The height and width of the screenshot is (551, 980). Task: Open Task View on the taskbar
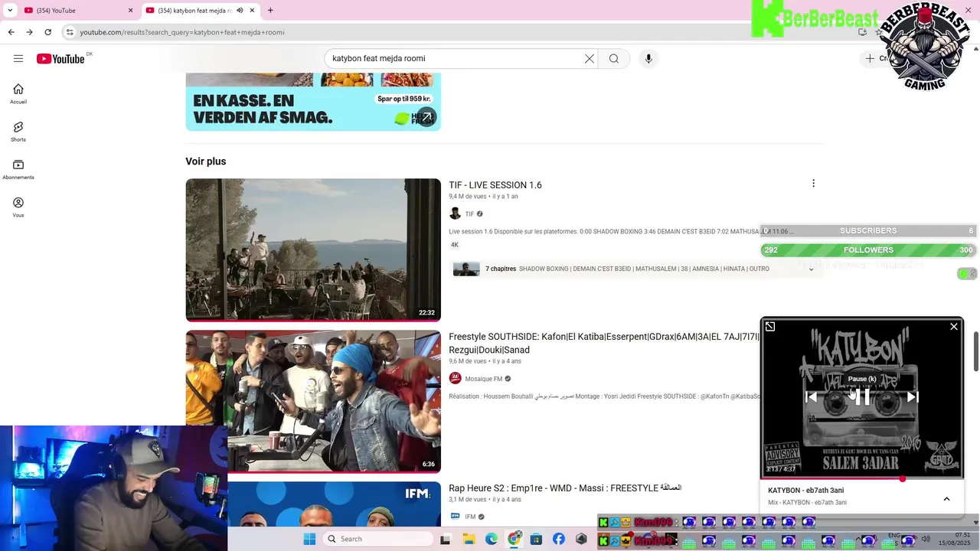pyautogui.click(x=446, y=539)
